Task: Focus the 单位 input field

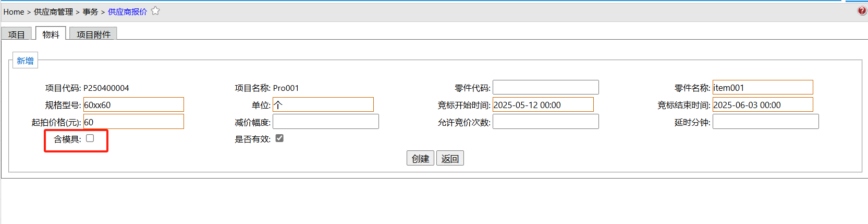Action: tap(323, 104)
